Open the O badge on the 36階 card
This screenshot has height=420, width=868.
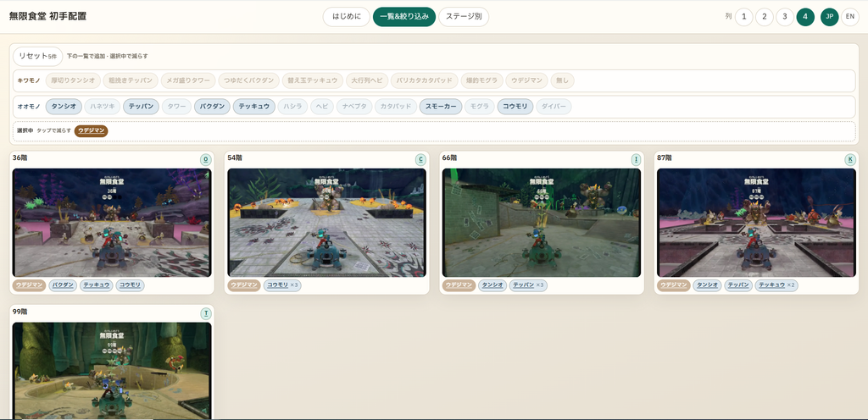tap(206, 160)
